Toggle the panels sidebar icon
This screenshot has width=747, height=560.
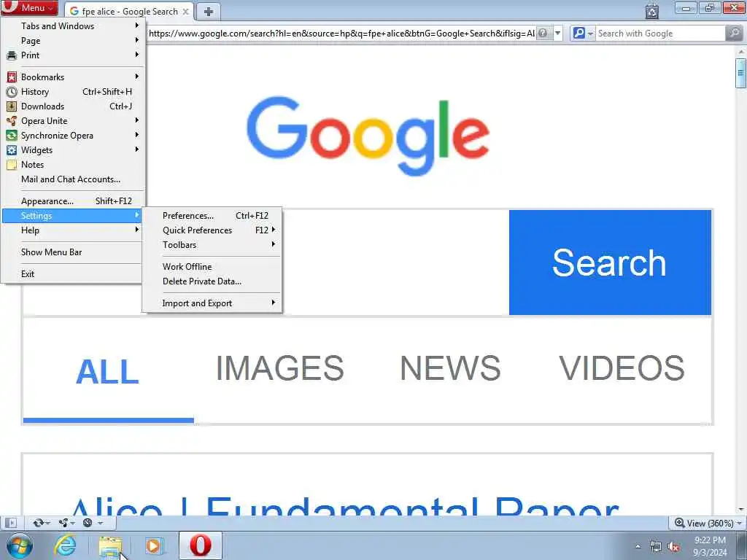(x=10, y=523)
